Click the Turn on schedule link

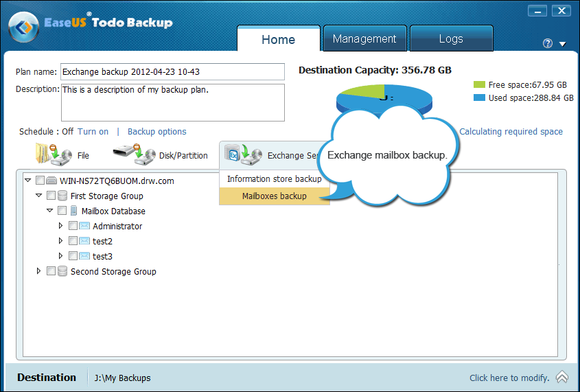coord(93,132)
